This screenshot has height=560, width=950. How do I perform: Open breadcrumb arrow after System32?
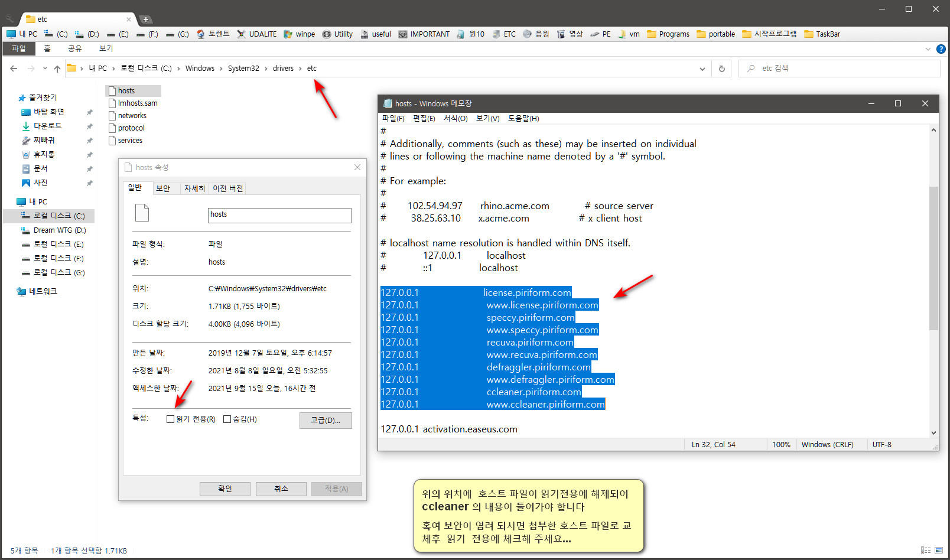click(x=266, y=69)
